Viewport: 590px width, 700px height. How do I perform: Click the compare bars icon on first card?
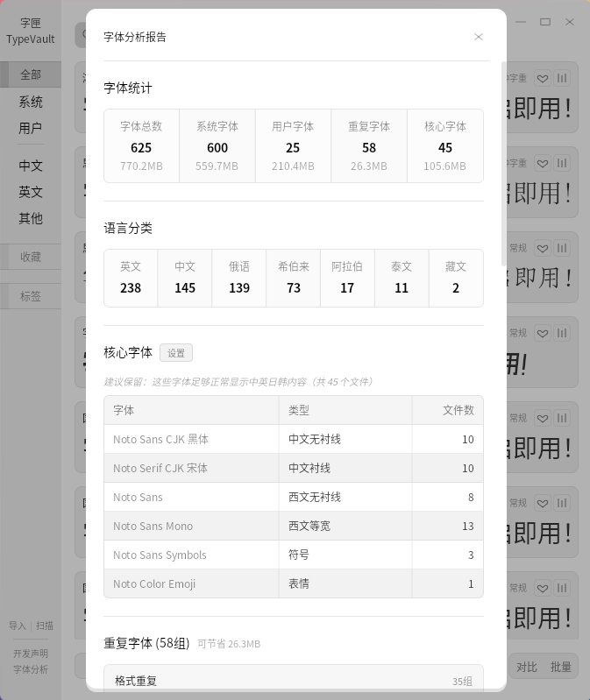562,79
